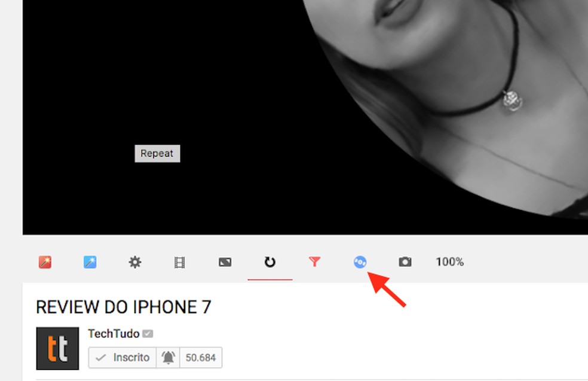
Task: Click the notification bell icon
Action: (169, 358)
